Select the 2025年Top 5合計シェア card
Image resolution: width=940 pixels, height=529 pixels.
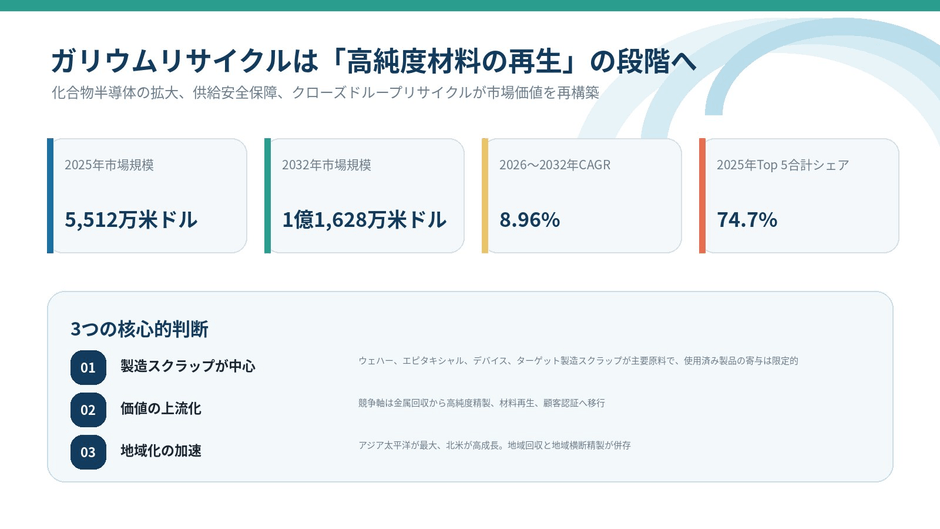tap(799, 196)
